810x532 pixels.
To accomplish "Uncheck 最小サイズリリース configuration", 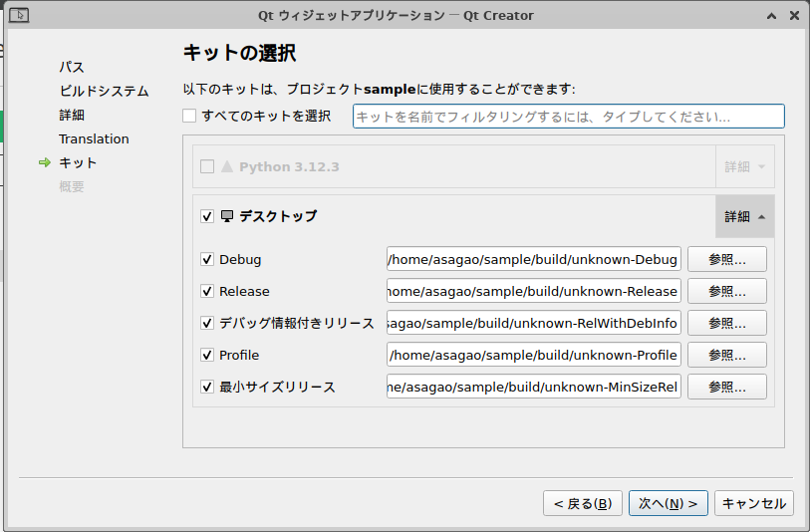I will 207,387.
